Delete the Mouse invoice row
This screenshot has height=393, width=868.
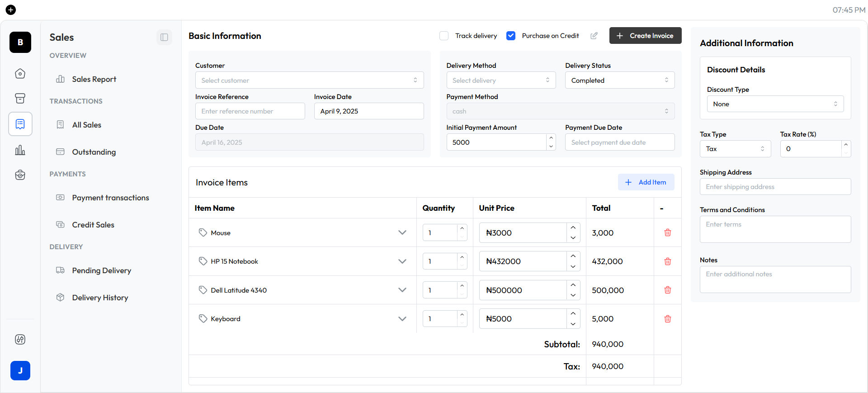click(x=668, y=232)
